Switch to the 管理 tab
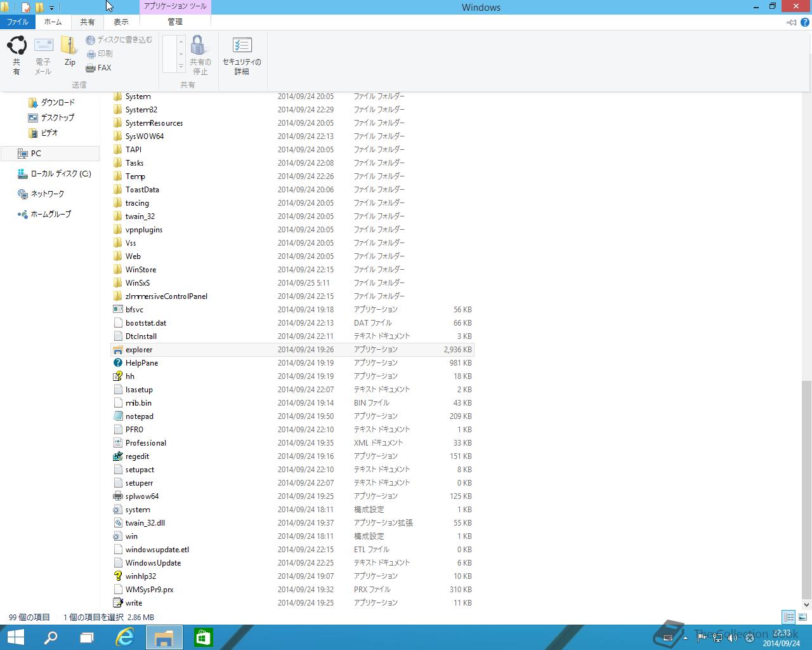 tap(175, 22)
